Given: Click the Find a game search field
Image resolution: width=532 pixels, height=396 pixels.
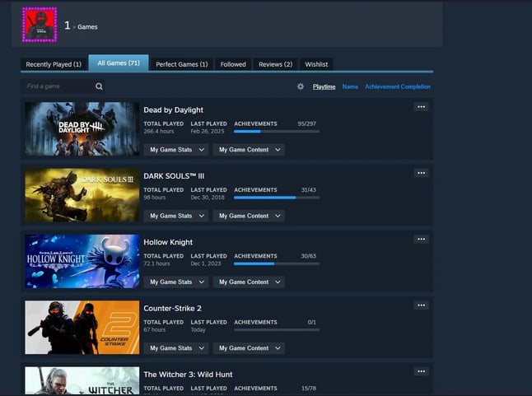Looking at the screenshot, I should point(58,86).
